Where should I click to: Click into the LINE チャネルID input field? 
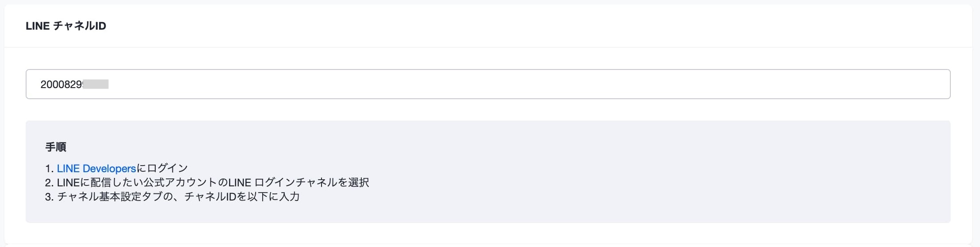488,84
